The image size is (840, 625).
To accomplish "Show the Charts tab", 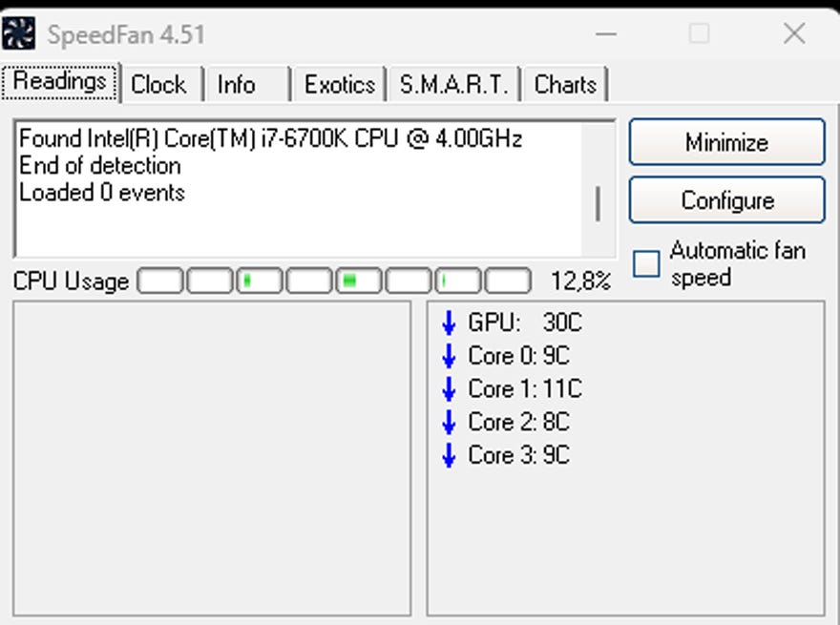I will click(x=565, y=84).
